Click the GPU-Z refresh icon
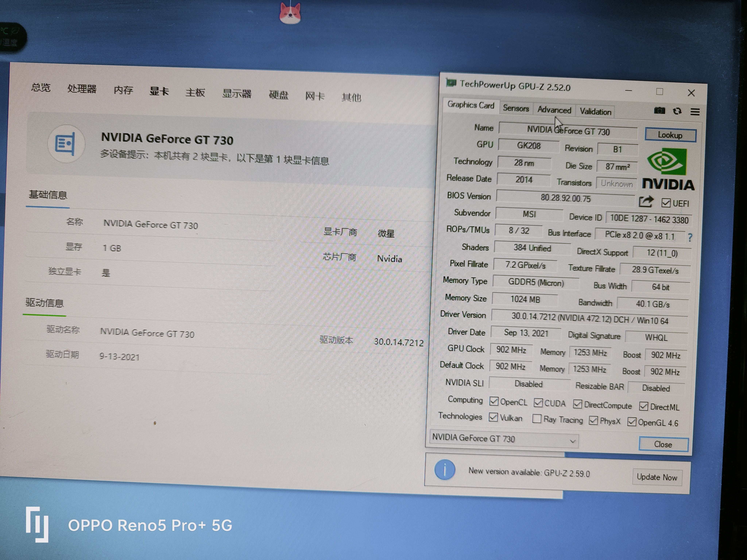Image resolution: width=747 pixels, height=560 pixels. [677, 111]
